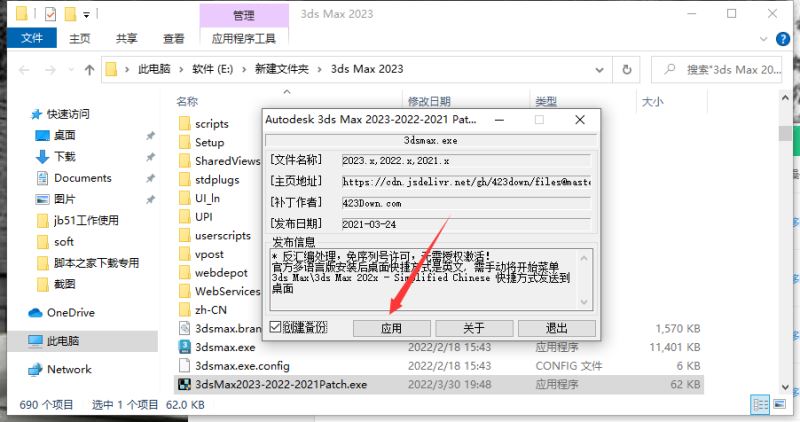800x422 pixels.
Task: Click the 管理 contextual tab header
Action: click(244, 15)
